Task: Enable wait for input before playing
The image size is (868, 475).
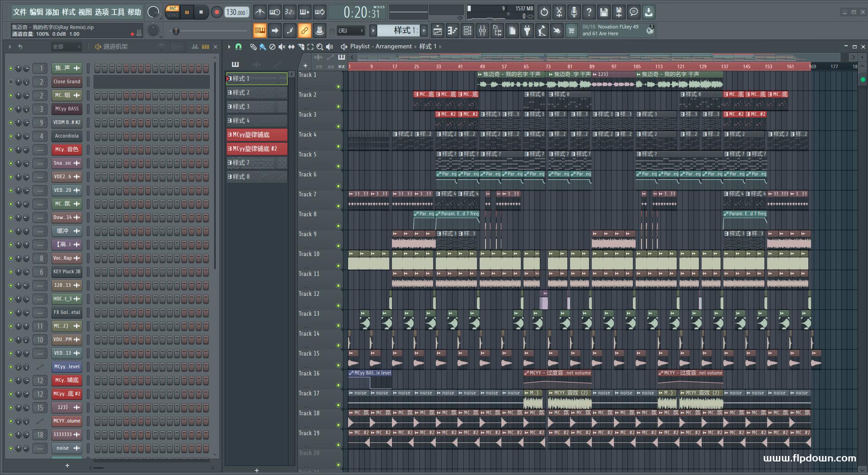Action: click(274, 12)
